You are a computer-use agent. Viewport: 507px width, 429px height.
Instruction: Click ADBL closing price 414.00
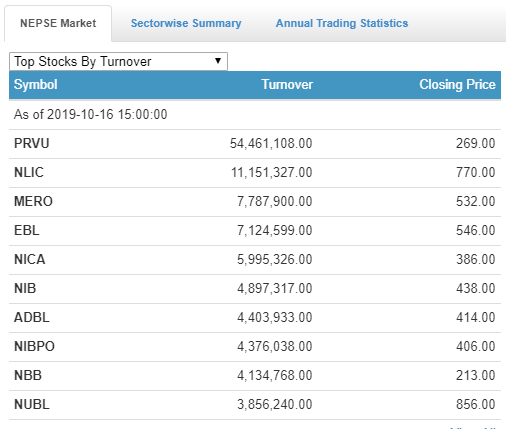pyautogui.click(x=476, y=317)
